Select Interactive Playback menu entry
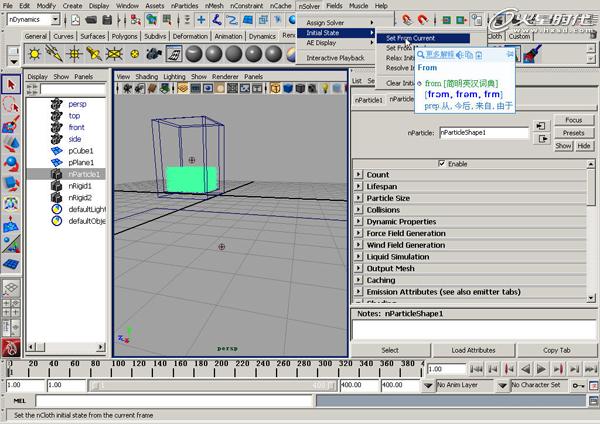Screen dimensions: 600x424 [336, 58]
